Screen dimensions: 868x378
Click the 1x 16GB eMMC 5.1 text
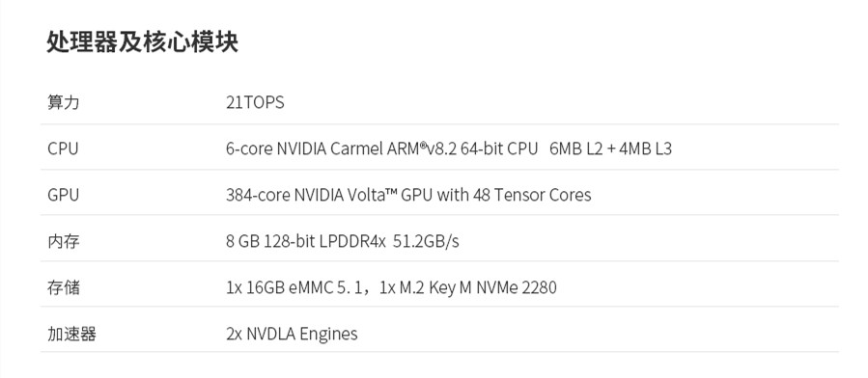(x=296, y=287)
